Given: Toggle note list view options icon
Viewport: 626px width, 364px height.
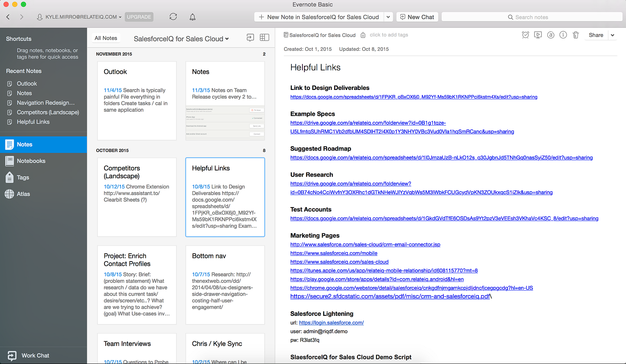Looking at the screenshot, I should coord(264,38).
